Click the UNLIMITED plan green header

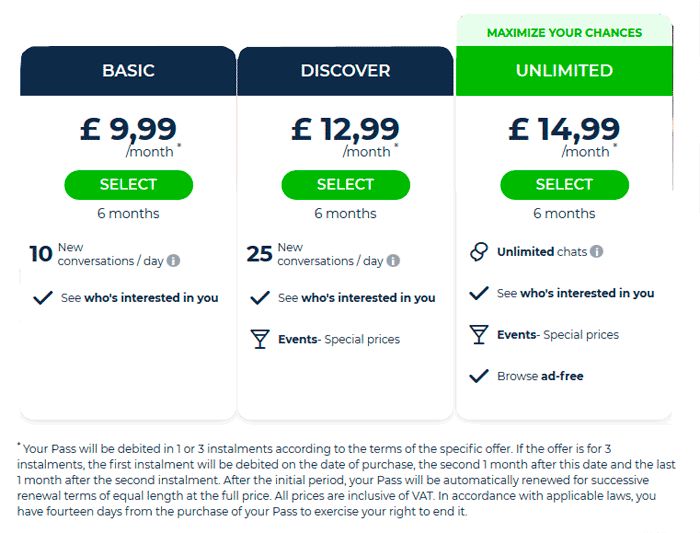[564, 71]
